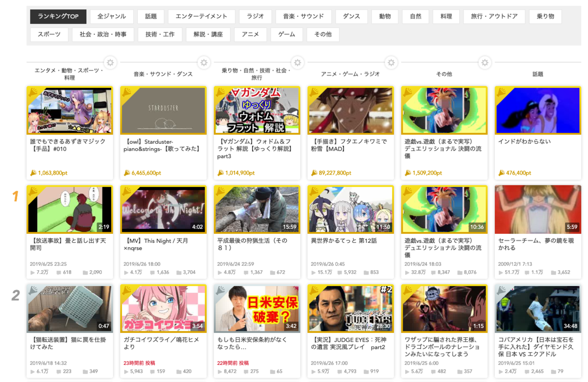Viewport: 588px width, 382px height.
Task: Open 平成最後の狩猟生活 thumbnail
Action: pyautogui.click(x=257, y=209)
